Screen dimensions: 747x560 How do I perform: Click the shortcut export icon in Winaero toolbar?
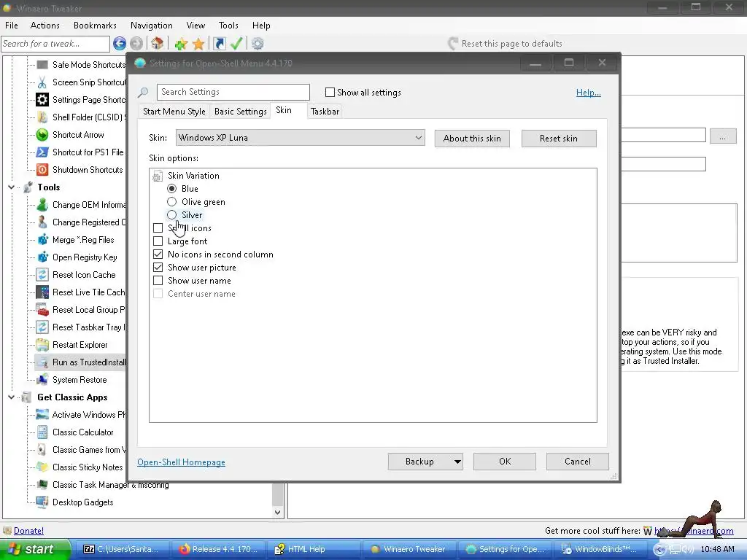(x=219, y=44)
